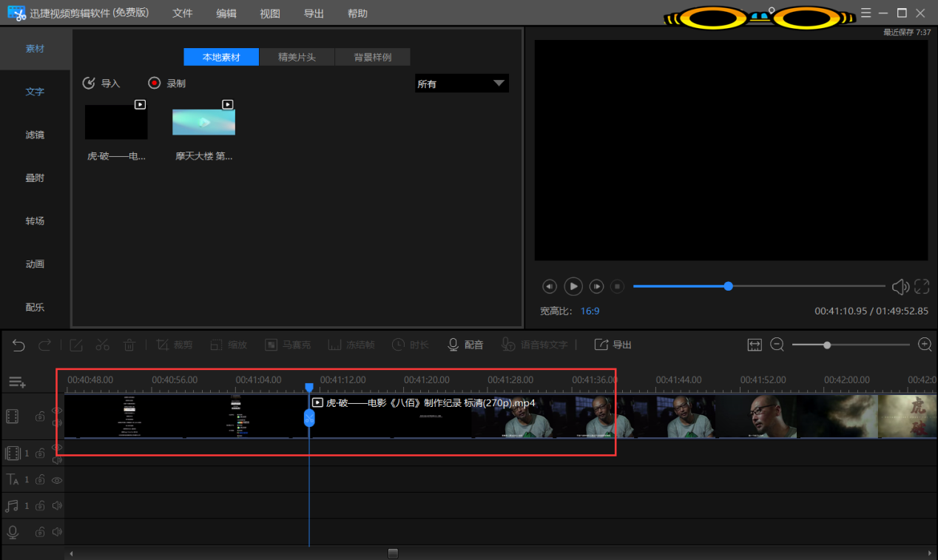Toggle lock on the text track
This screenshot has height=560, width=938.
click(40, 480)
